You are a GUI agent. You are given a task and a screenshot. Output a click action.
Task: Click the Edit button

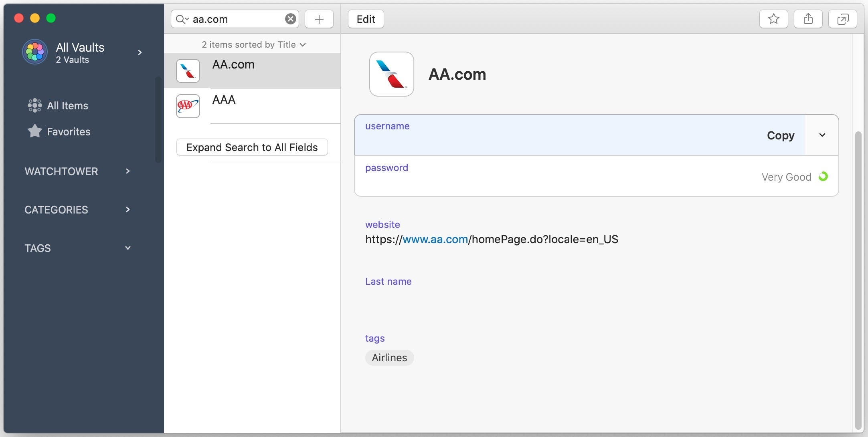click(365, 19)
